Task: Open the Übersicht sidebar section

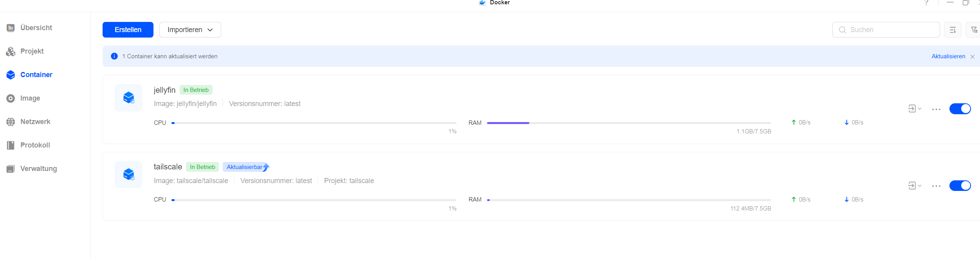Action: coord(29,28)
